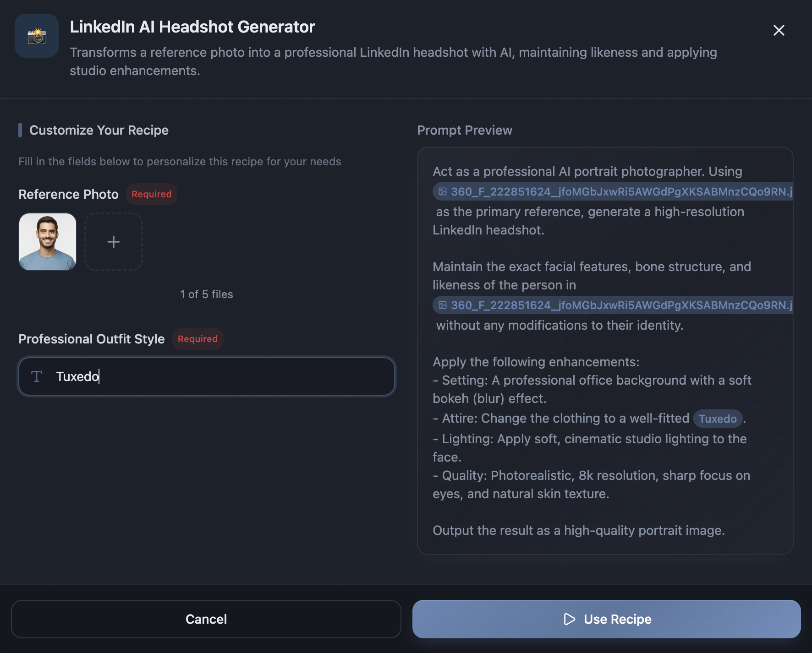Viewport: 812px width, 653px height.
Task: Click the image icon on the first filename chip
Action: pos(443,192)
